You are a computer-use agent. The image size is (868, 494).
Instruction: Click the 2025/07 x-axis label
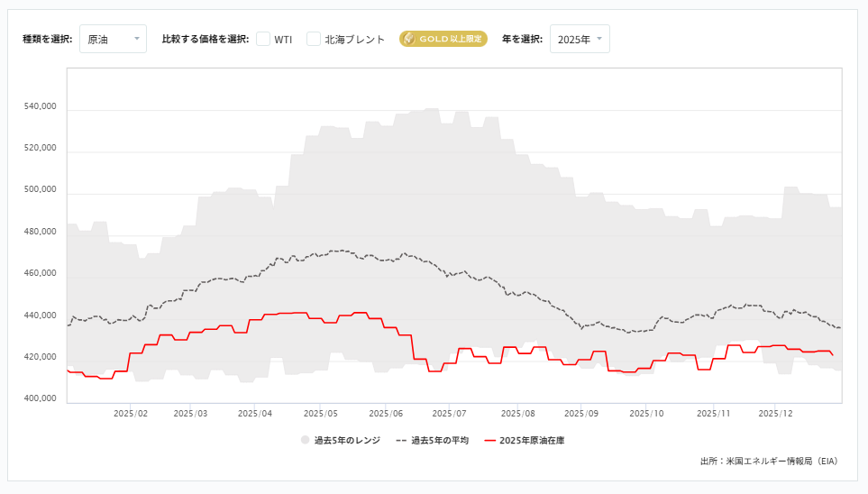point(449,414)
